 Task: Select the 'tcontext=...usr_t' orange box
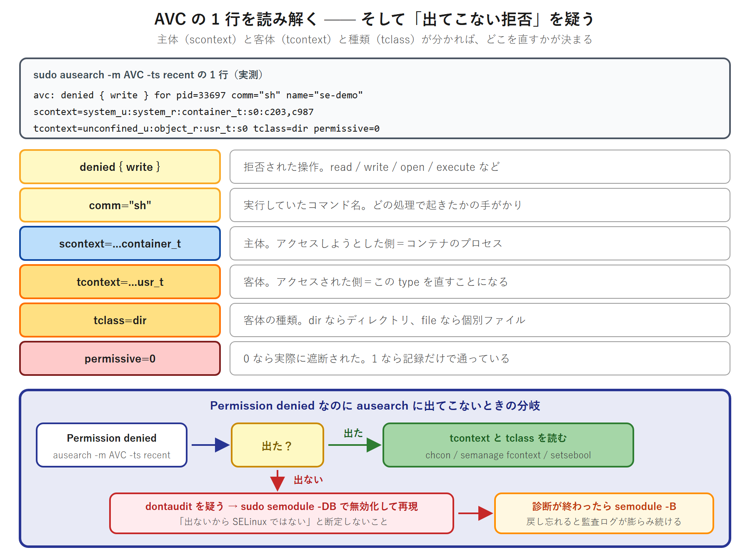pos(120,282)
